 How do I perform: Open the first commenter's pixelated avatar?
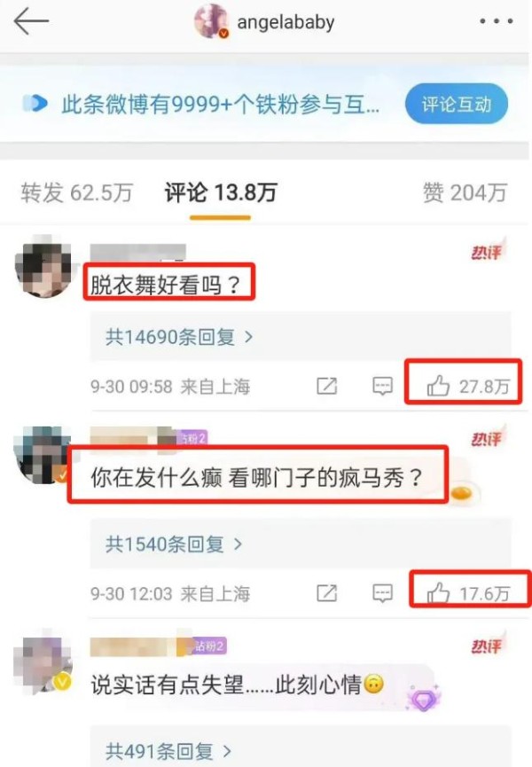(43, 267)
